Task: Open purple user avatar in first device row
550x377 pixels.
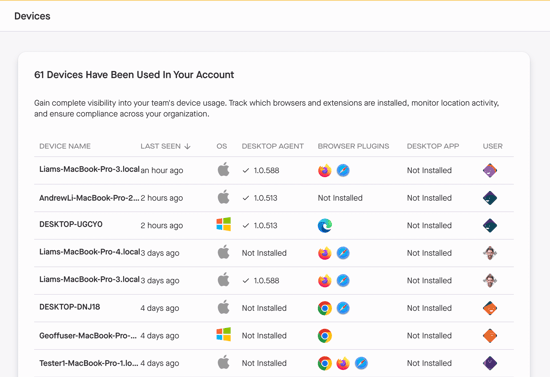Action: 490,170
